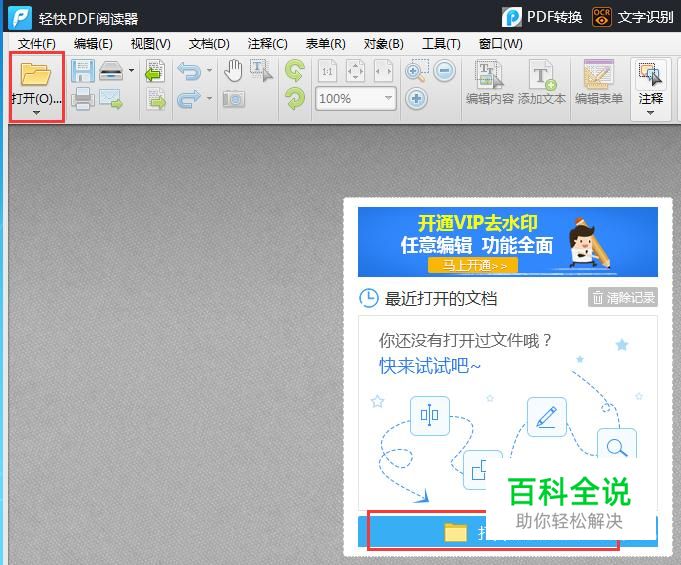
Task: Click the 编辑内容 edit content tool
Action: 489,83
